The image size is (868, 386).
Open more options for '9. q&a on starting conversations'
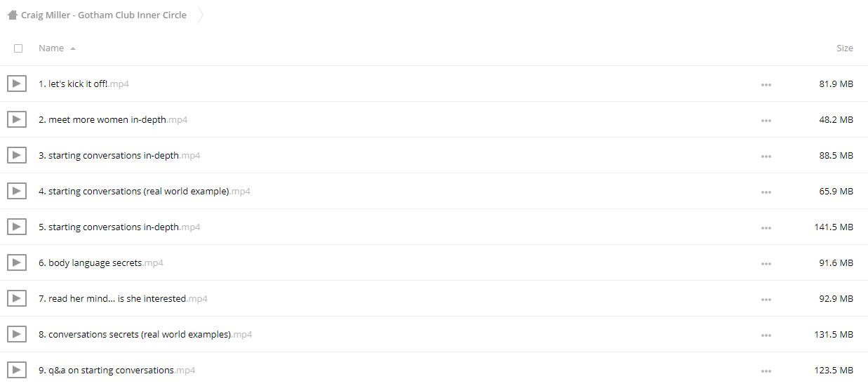point(766,371)
